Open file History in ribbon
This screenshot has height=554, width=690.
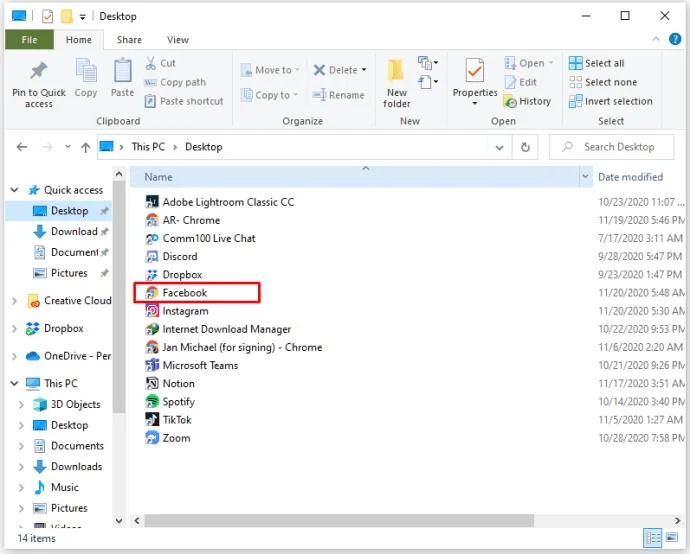click(x=527, y=101)
